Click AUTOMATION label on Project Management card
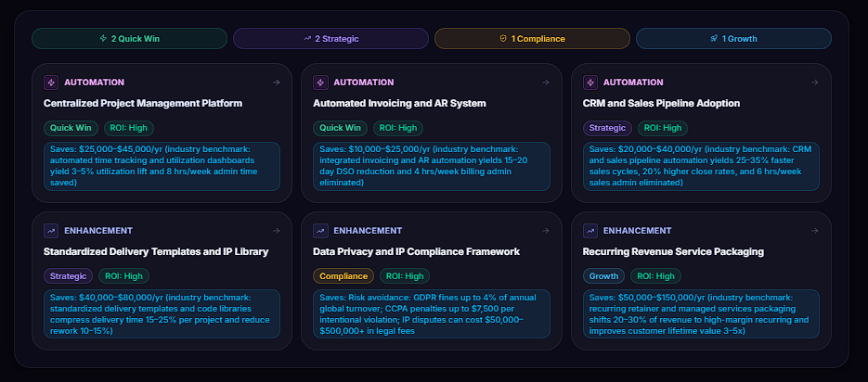Image resolution: width=868 pixels, height=382 pixels. click(94, 83)
